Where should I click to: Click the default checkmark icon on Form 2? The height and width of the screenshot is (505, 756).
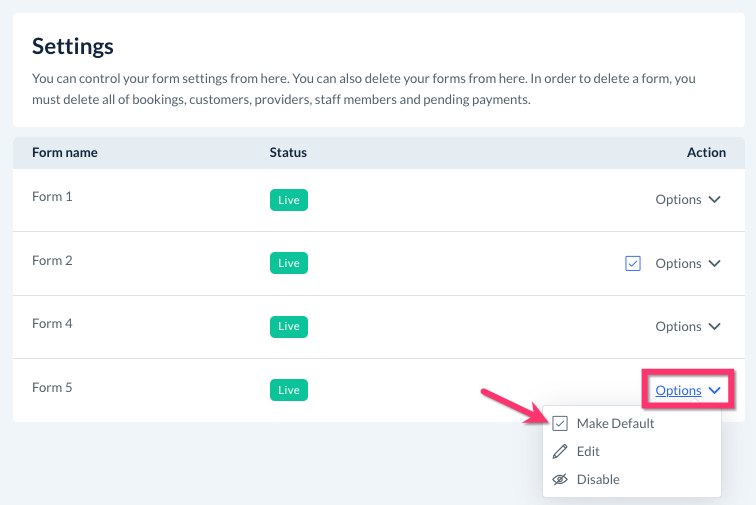pos(632,263)
